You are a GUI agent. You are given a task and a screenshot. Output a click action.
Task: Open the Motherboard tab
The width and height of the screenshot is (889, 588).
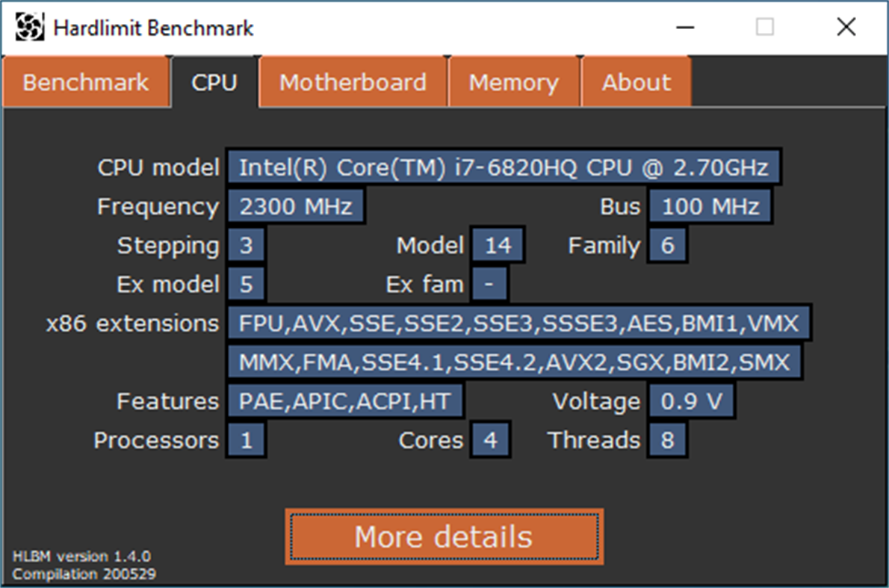tap(353, 82)
